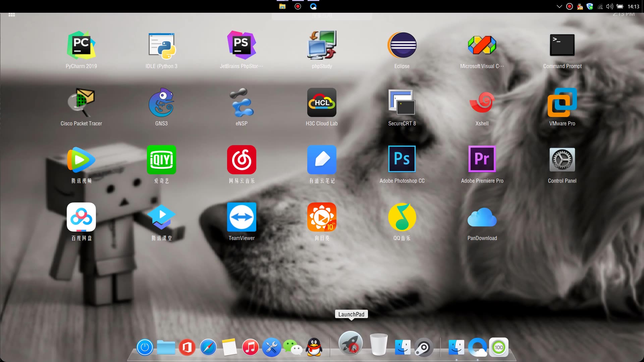Open the Steam icon in the dock
Screen dimensions: 644x362
tap(424, 347)
